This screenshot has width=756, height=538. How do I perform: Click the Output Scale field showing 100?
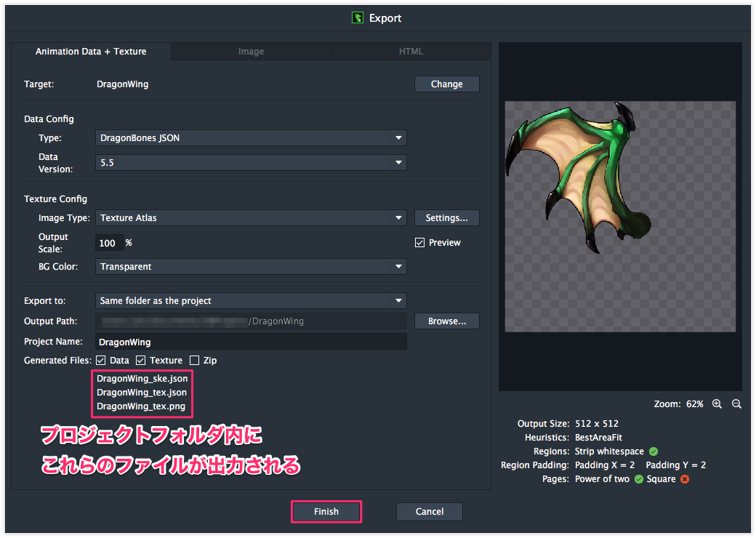click(x=110, y=243)
